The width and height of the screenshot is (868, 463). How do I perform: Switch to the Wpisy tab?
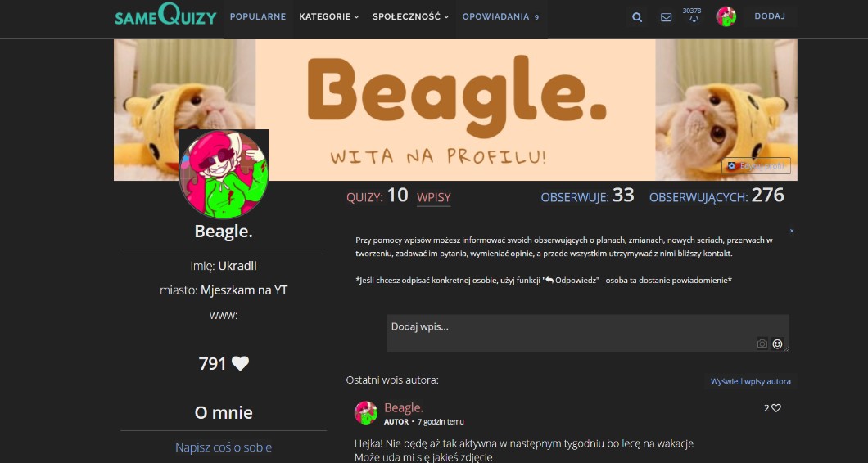click(x=433, y=197)
